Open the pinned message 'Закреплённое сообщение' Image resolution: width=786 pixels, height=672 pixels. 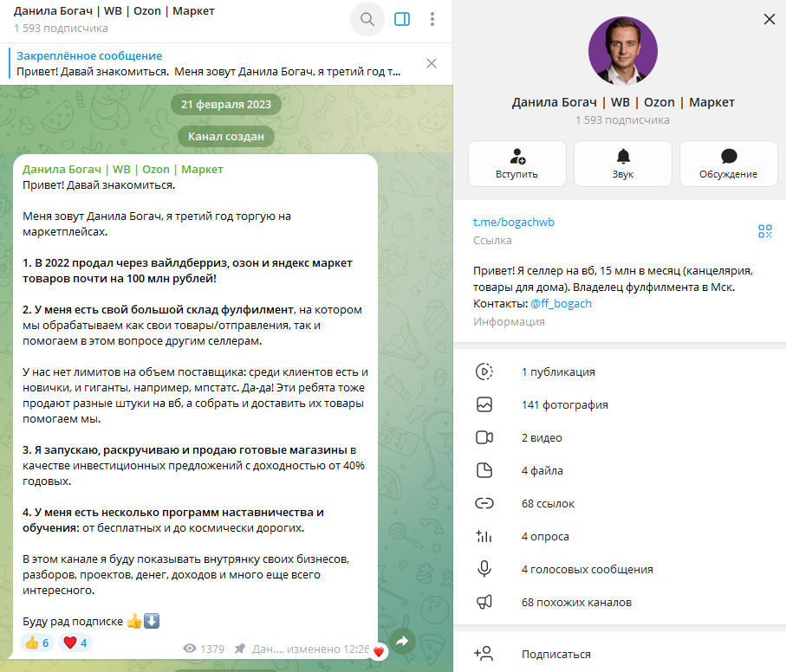point(209,63)
